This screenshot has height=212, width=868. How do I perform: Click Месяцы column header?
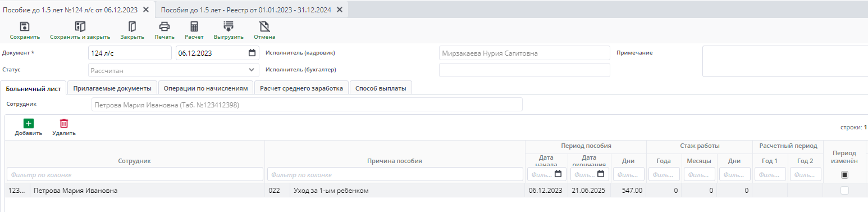(x=699, y=161)
